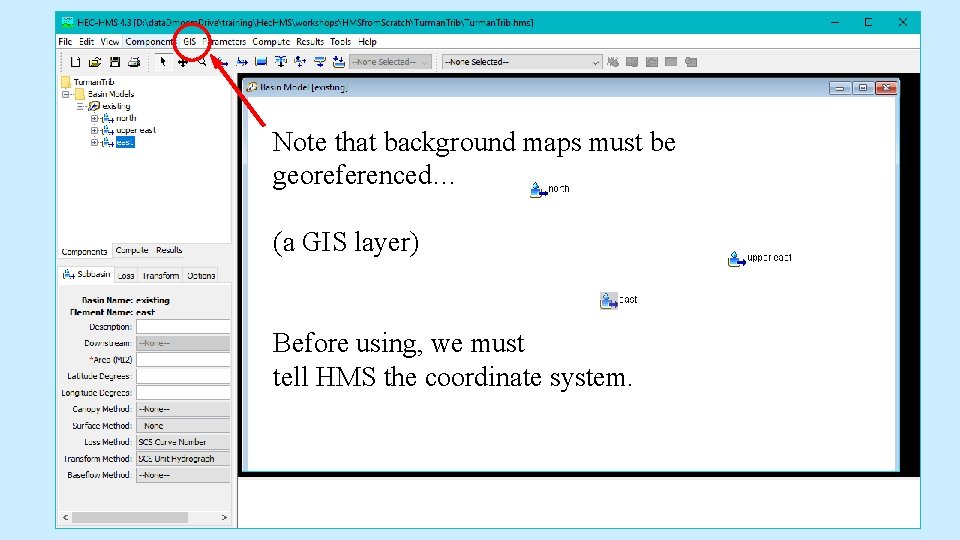Viewport: 960px width, 540px height.
Task: Select the Sink creation tool
Action: [339, 62]
